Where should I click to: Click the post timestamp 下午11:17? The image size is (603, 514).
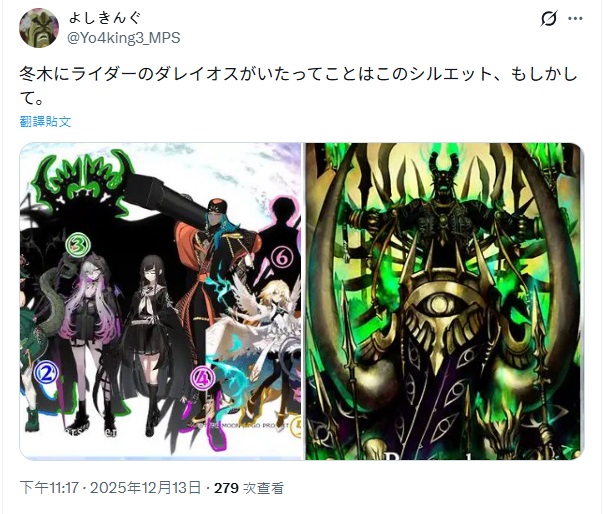point(49,488)
